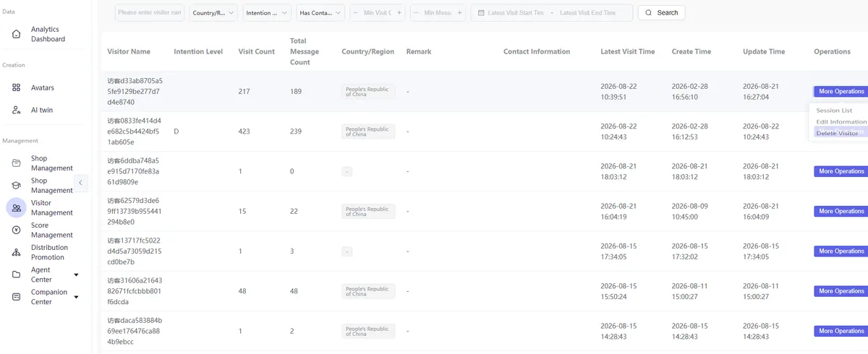Image resolution: width=868 pixels, height=354 pixels.
Task: Click the visit count 217 cell
Action: point(245,92)
